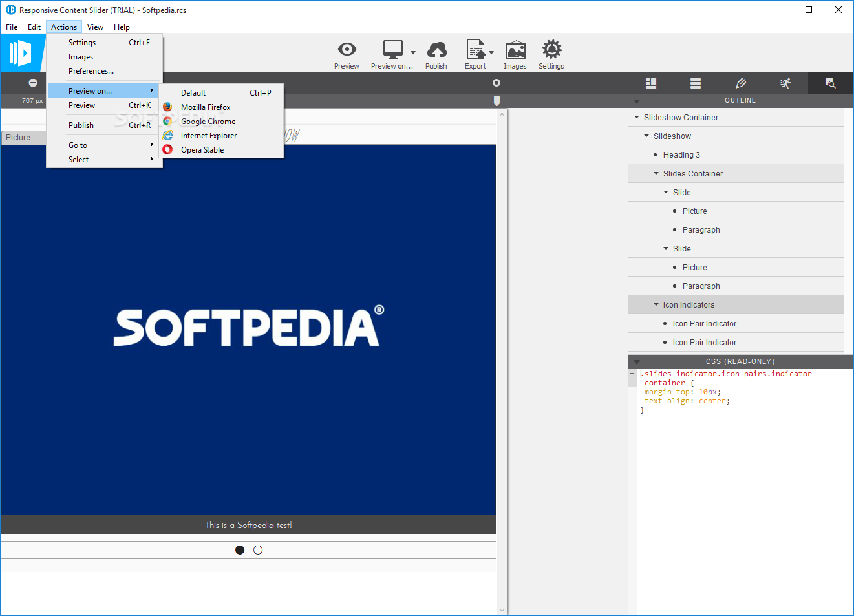854x616 pixels.
Task: Open the Edit menu
Action: (34, 27)
